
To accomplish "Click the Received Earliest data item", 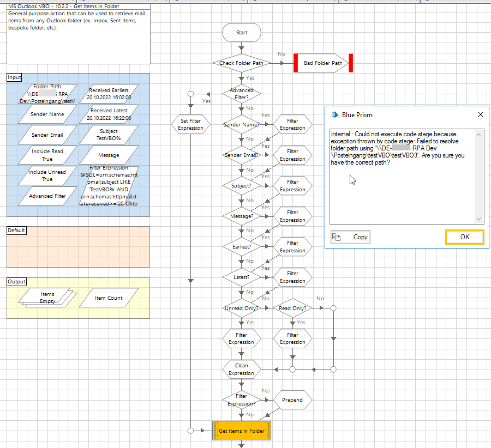I will click(109, 94).
